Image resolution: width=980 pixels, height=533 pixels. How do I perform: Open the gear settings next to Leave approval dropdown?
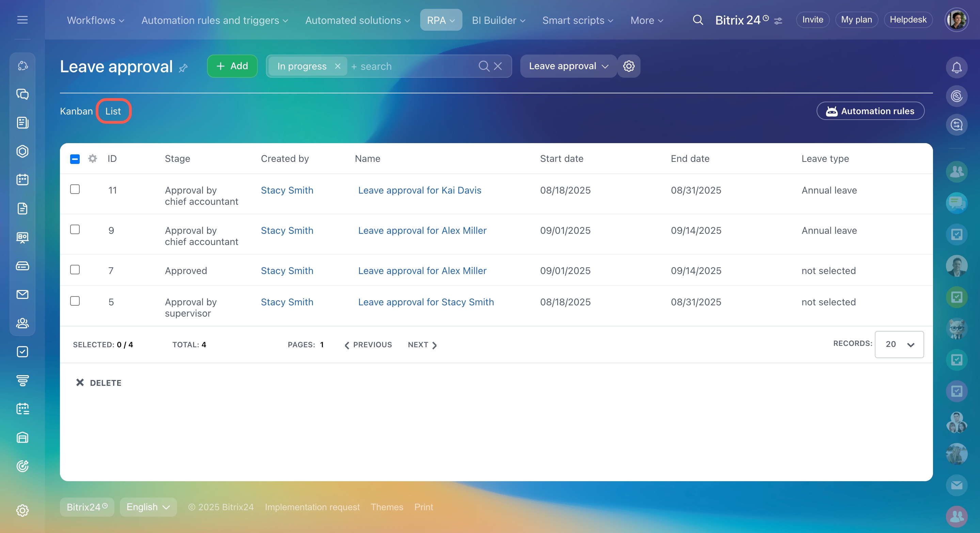pyautogui.click(x=629, y=66)
